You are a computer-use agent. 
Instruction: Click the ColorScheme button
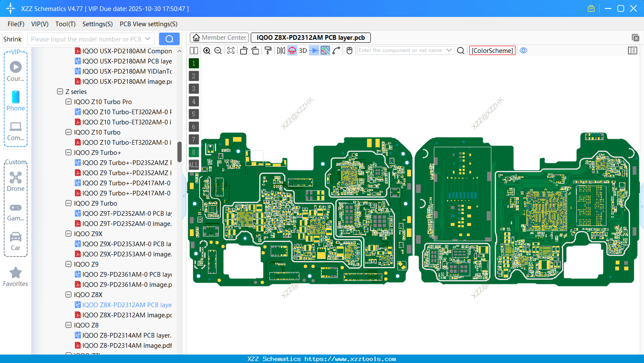[x=492, y=50]
